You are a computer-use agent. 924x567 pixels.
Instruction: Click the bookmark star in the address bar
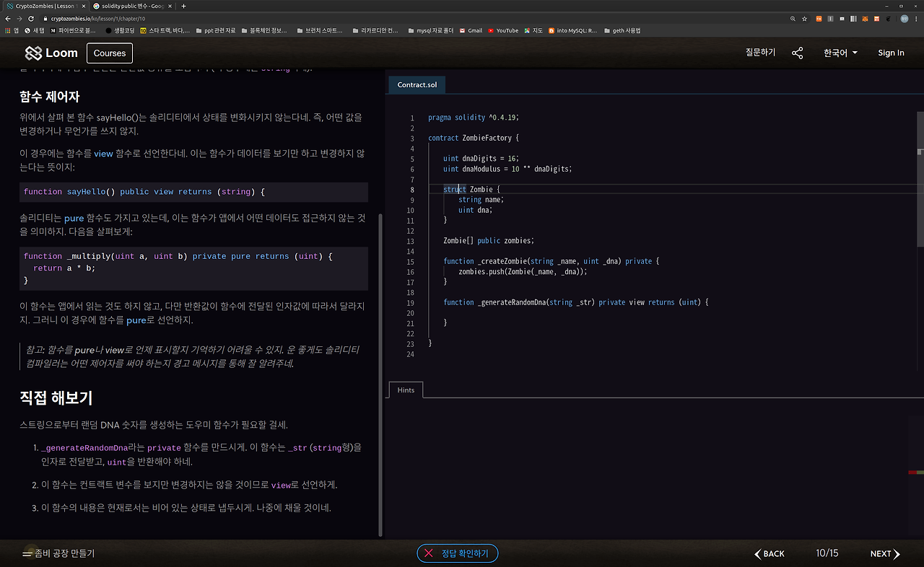tap(805, 18)
